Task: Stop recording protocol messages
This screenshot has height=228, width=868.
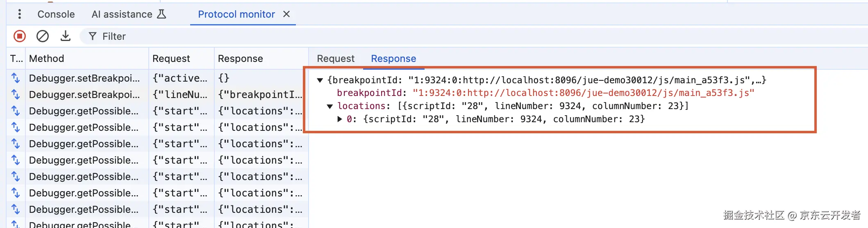Action: 19,36
